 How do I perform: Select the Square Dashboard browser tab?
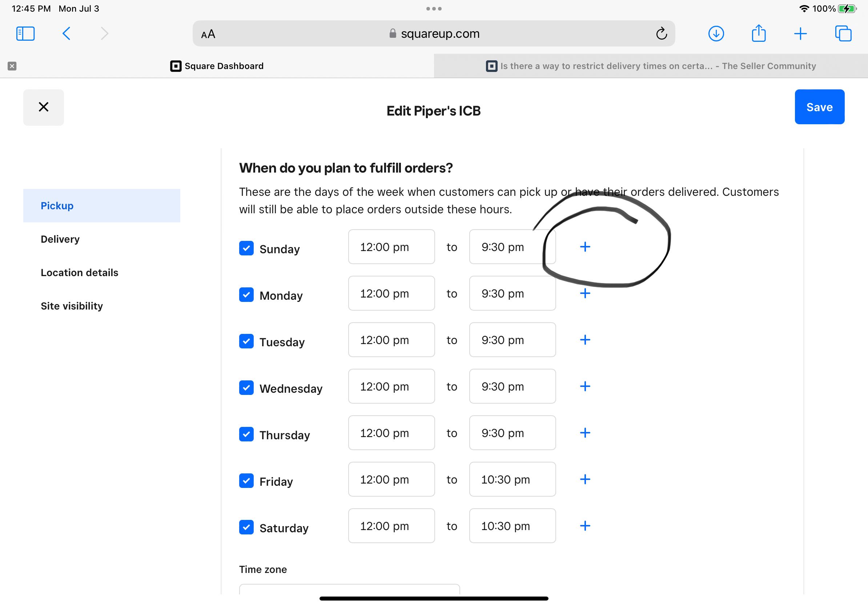217,66
